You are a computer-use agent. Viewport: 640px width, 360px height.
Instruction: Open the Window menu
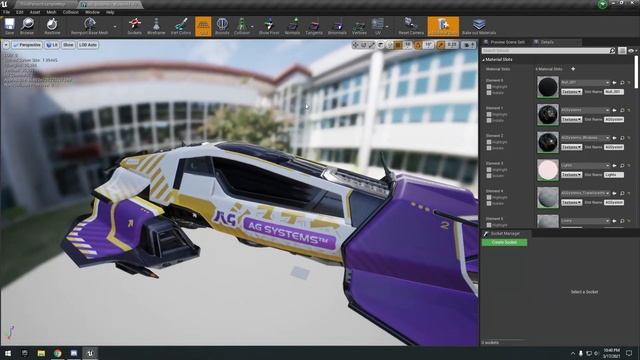click(92, 12)
